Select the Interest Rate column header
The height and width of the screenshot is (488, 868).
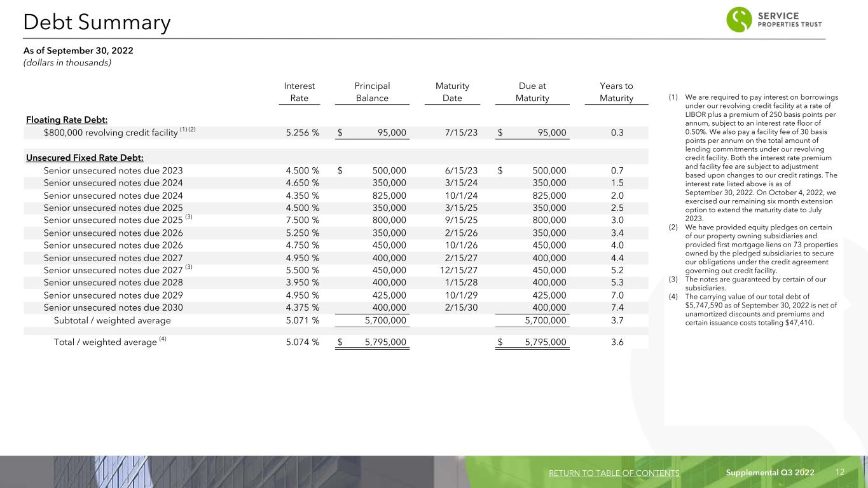coord(299,92)
